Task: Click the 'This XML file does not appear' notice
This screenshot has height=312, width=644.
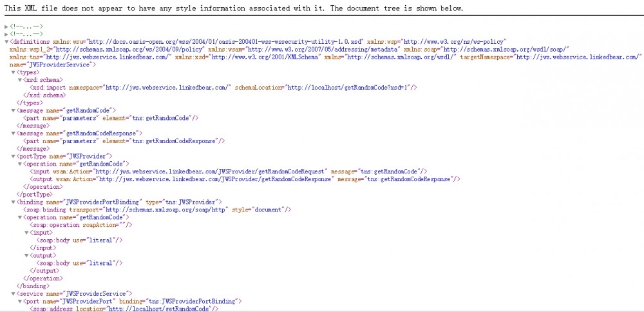Action: (233, 8)
